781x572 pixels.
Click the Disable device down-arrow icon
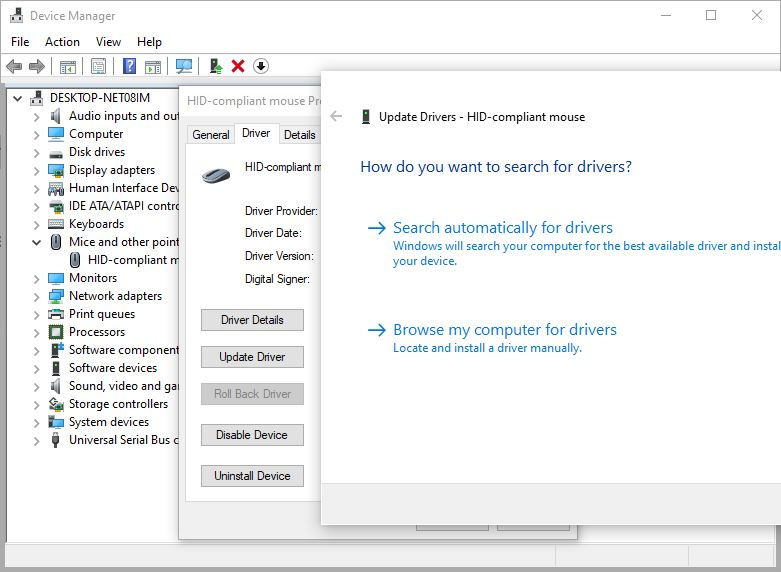click(x=260, y=66)
